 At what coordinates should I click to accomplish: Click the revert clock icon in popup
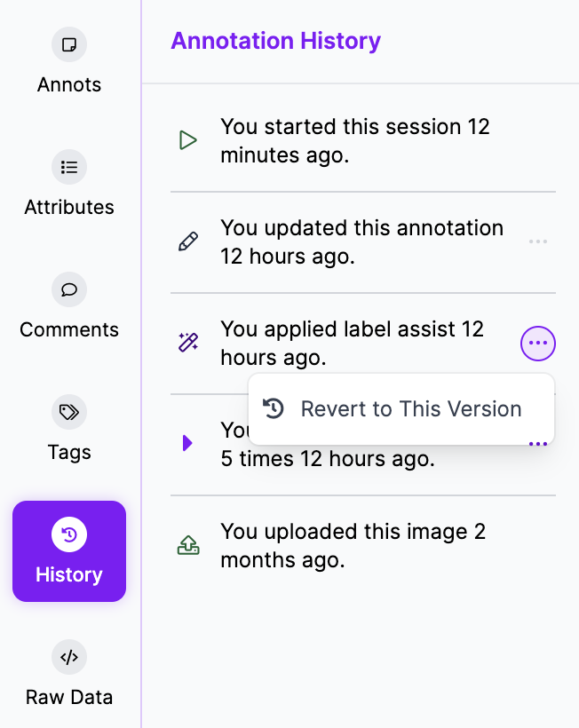pos(274,408)
